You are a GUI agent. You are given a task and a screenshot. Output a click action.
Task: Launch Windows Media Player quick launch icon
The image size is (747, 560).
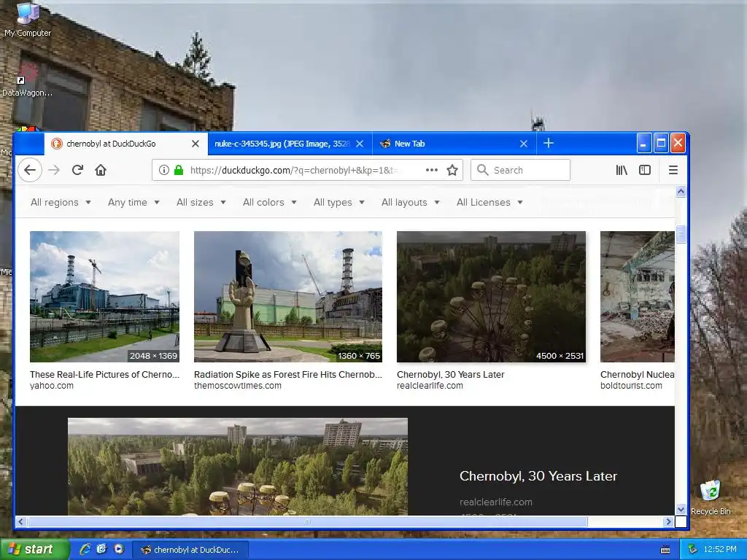pyautogui.click(x=119, y=549)
